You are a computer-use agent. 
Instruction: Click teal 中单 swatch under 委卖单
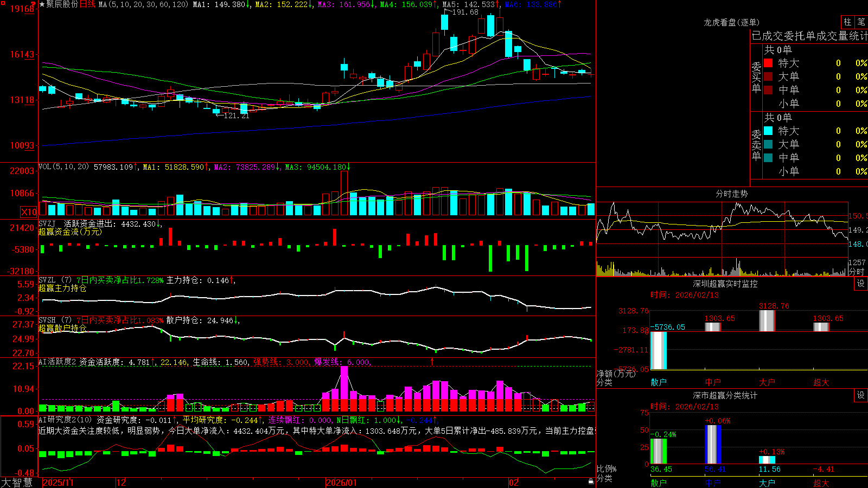(768, 157)
